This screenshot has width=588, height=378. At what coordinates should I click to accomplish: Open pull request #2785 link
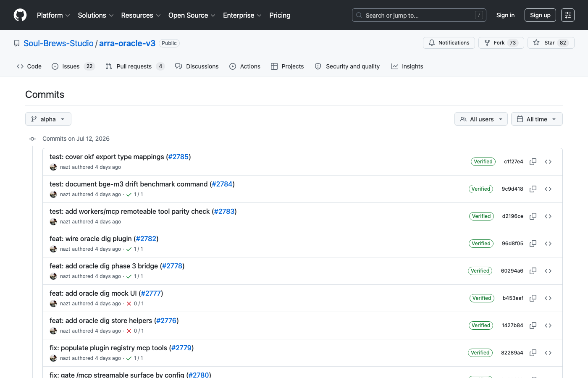178,157
